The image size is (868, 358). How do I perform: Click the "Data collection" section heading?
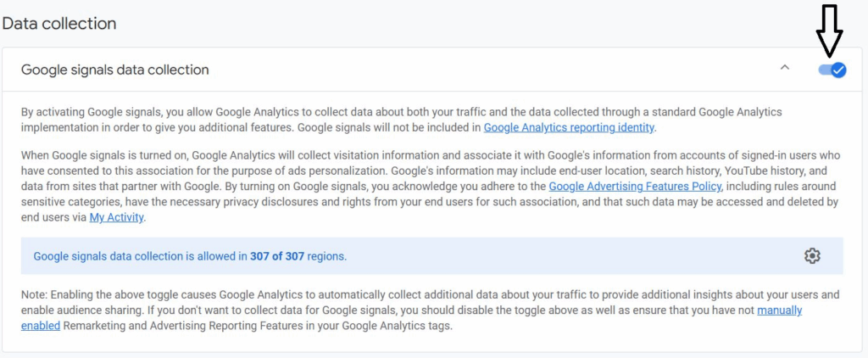click(x=59, y=24)
